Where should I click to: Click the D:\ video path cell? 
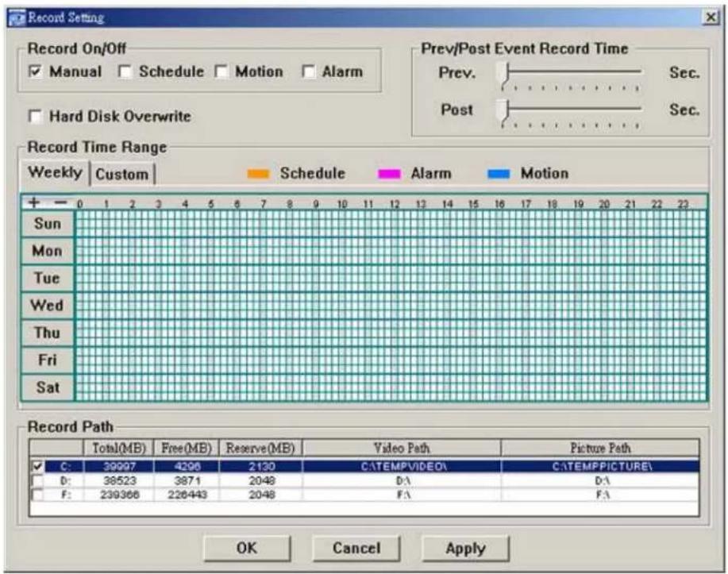[x=403, y=480]
